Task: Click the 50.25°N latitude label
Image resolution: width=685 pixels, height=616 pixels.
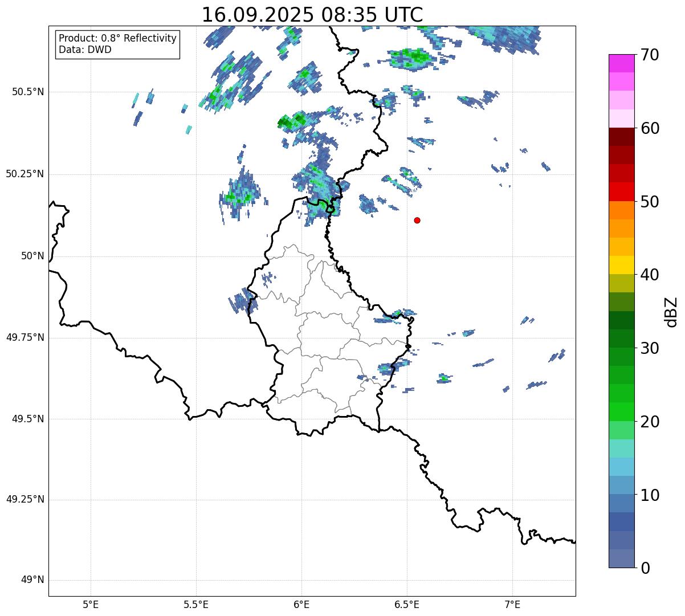Action: [x=25, y=174]
